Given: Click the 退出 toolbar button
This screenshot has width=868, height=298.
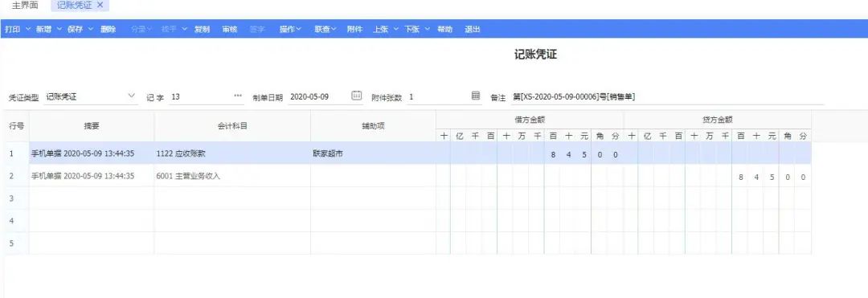Looking at the screenshot, I should tap(473, 29).
